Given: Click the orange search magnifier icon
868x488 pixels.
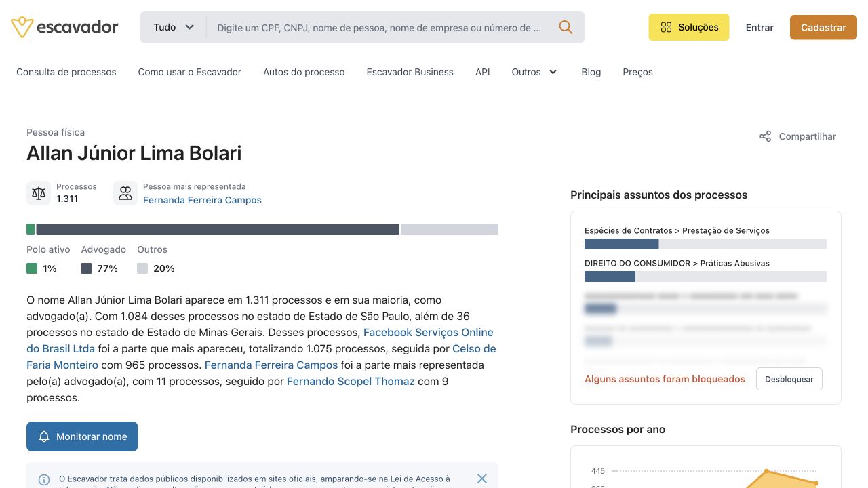Looking at the screenshot, I should (x=566, y=27).
